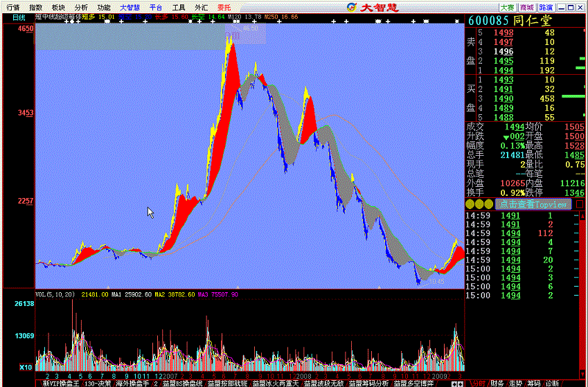This screenshot has width=588, height=387.
Task: Click the 成交 value 1494
Action: coord(514,127)
